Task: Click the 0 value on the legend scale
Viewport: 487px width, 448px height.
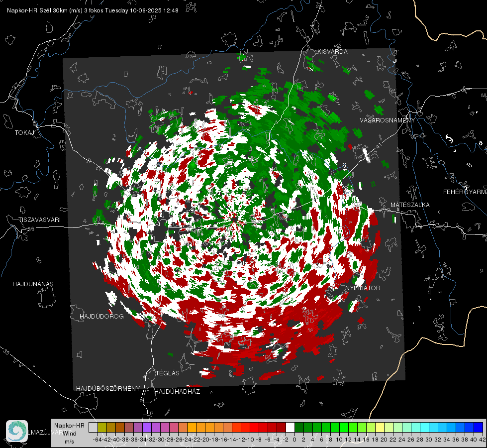Action: coord(295,440)
